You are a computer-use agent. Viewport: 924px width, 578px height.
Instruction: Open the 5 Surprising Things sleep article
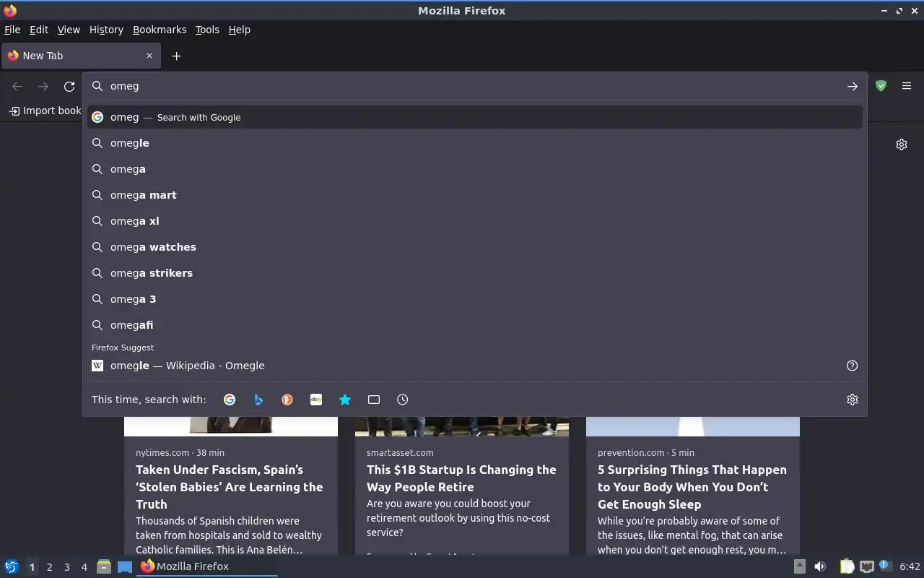point(692,487)
